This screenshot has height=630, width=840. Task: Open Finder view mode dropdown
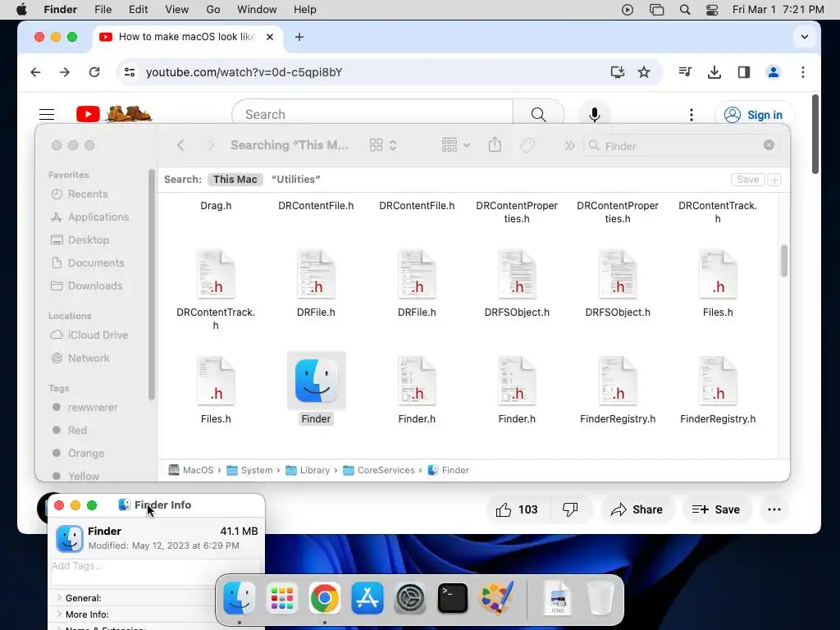pos(382,145)
